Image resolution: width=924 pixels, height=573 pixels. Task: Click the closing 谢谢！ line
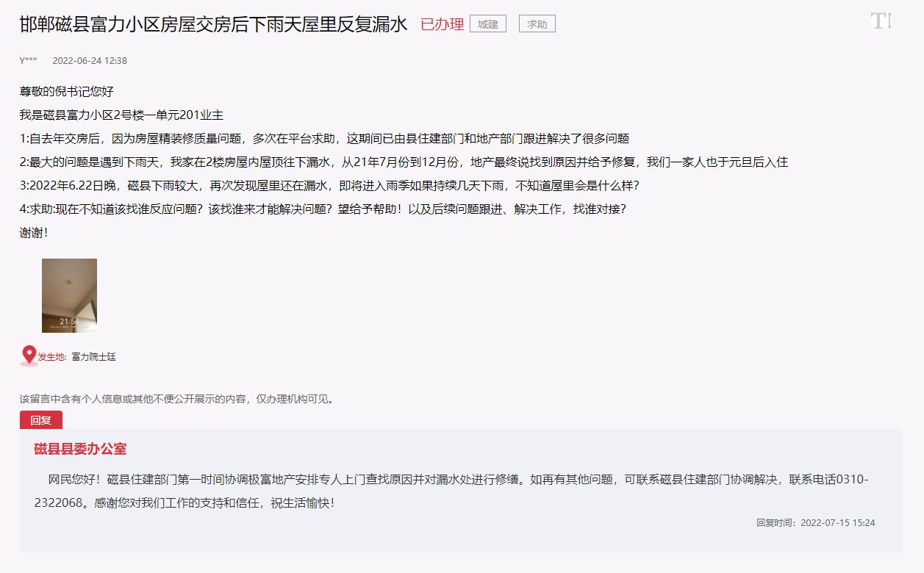pos(34,233)
